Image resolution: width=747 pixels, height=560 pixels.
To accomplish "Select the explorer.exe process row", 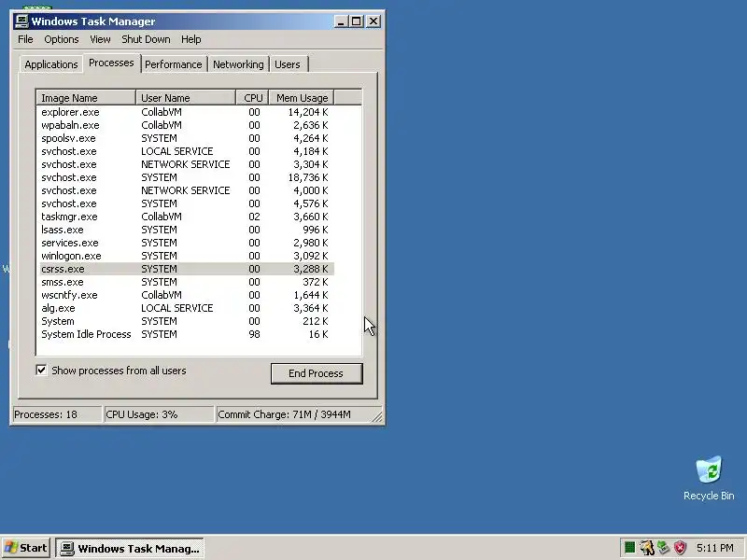I will click(187, 112).
